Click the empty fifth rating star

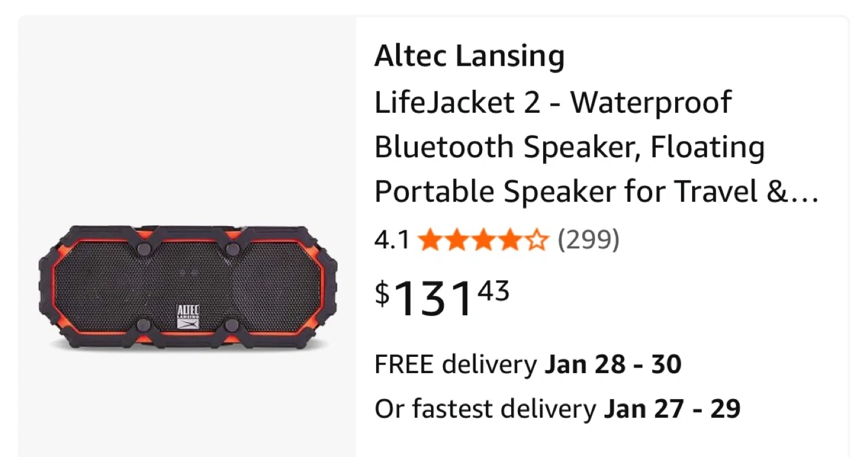[x=536, y=241]
